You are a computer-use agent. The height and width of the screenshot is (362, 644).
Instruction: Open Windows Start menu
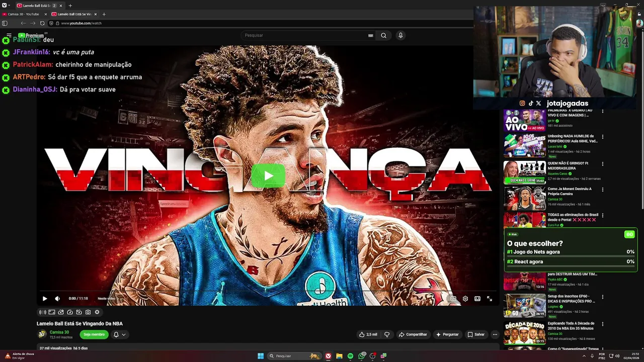point(261,356)
